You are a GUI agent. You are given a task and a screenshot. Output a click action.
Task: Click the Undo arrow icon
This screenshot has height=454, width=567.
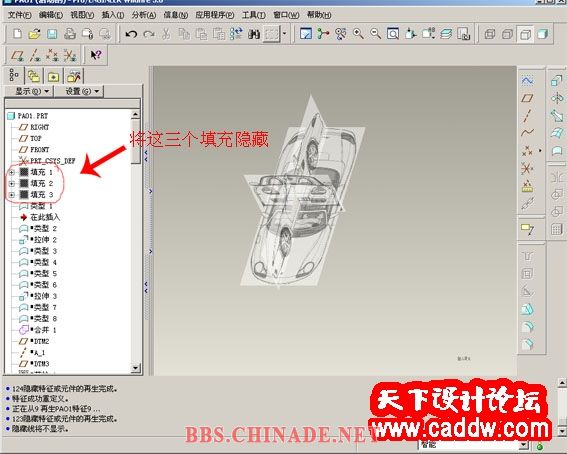click(131, 34)
